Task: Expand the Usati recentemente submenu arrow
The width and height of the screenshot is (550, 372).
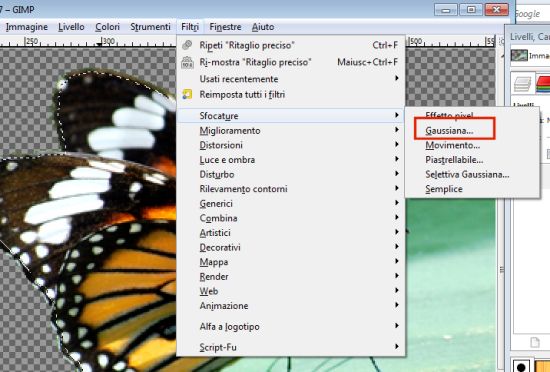Action: [397, 78]
